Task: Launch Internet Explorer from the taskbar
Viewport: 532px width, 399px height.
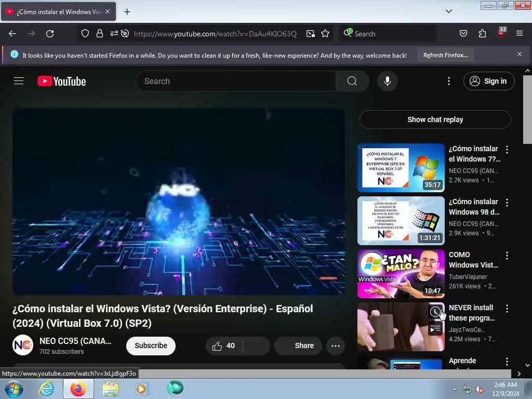Action: tap(46, 389)
